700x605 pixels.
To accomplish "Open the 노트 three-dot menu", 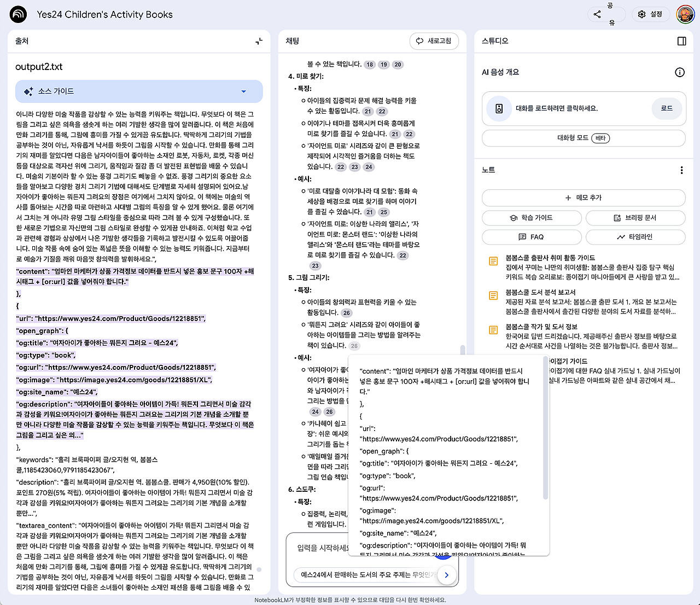I will [x=681, y=170].
